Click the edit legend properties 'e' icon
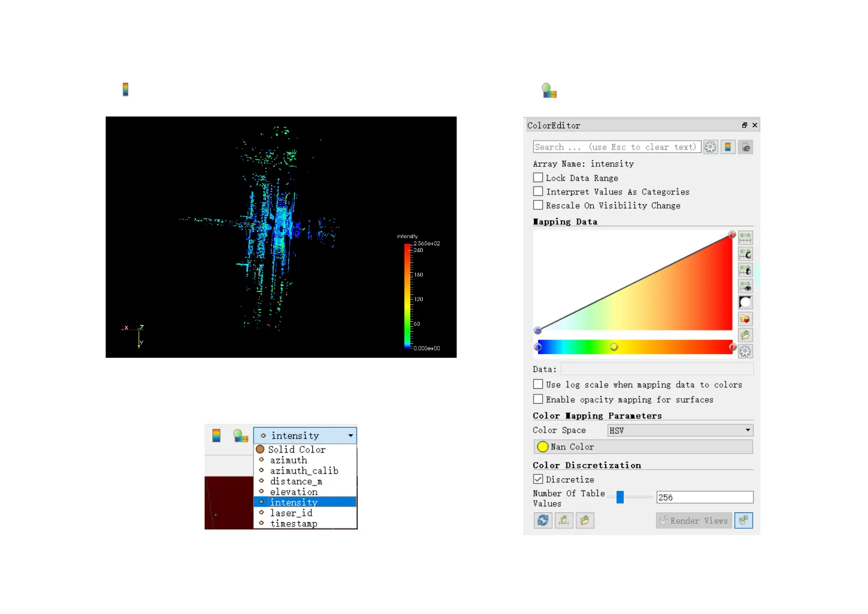 (x=745, y=147)
